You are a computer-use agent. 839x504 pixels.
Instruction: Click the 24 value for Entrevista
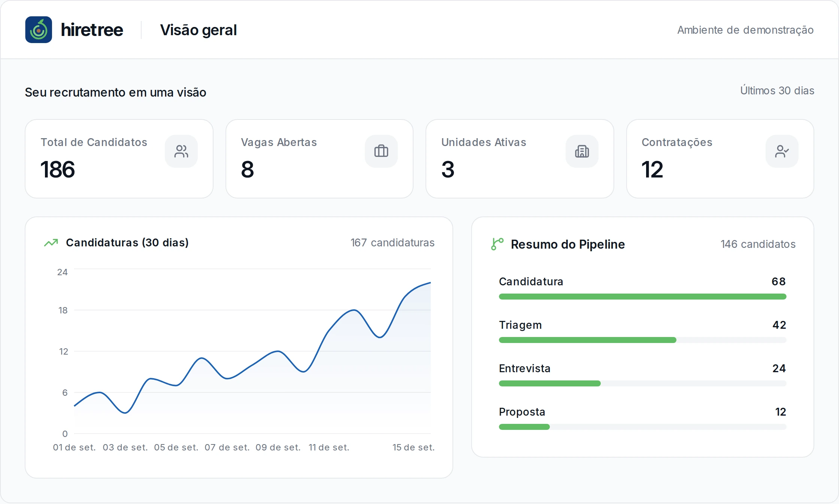[x=779, y=368]
